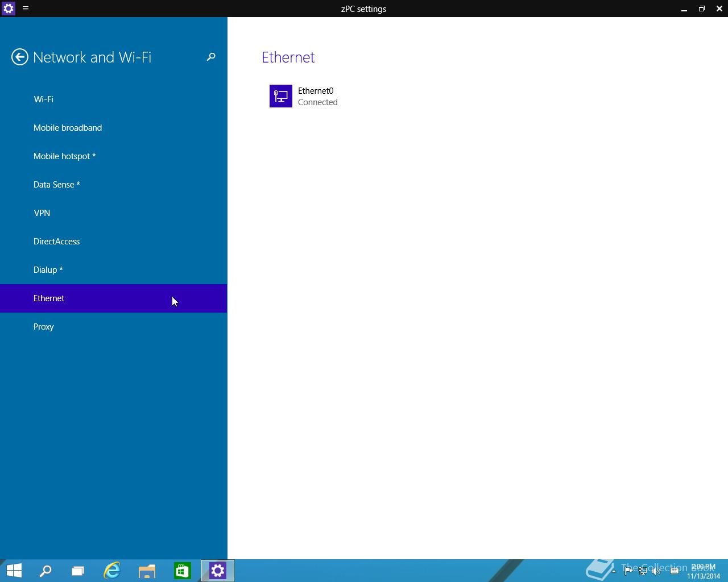Open the Windows Store taskbar icon
The image size is (728, 582).
(x=183, y=571)
